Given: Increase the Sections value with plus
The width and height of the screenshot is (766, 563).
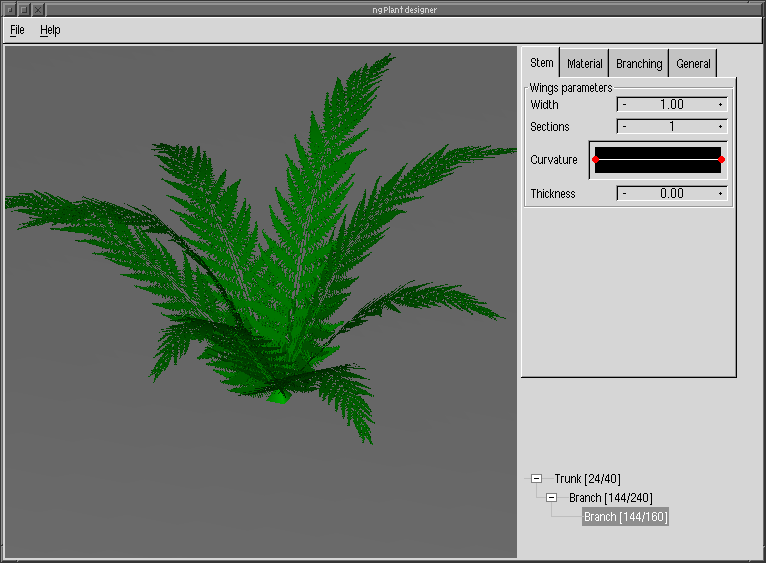Looking at the screenshot, I should pyautogui.click(x=720, y=127).
